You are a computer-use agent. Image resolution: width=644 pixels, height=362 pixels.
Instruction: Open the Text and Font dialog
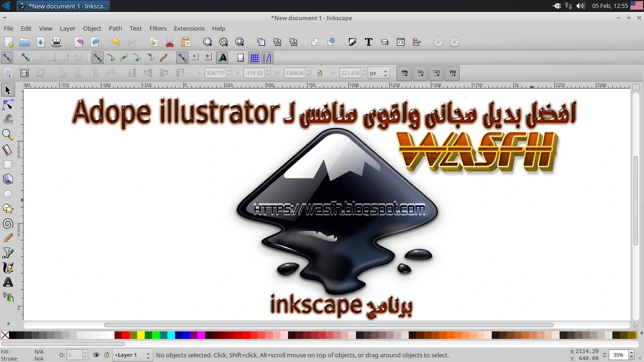[369, 42]
